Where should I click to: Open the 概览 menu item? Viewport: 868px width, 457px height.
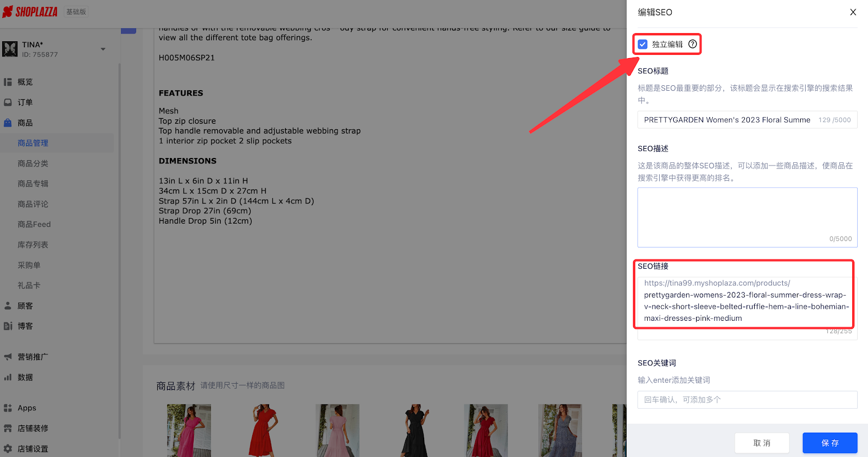pos(25,82)
